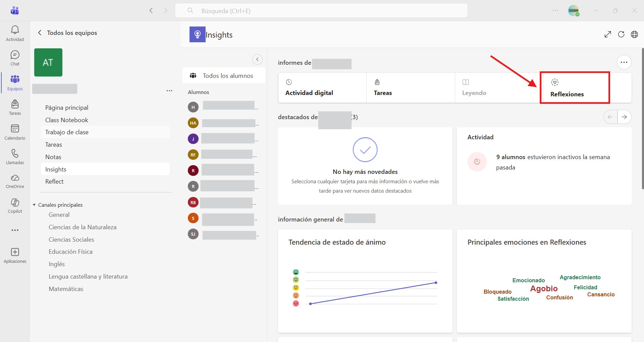
Task: Open team more options ellipsis
Action: click(x=169, y=91)
